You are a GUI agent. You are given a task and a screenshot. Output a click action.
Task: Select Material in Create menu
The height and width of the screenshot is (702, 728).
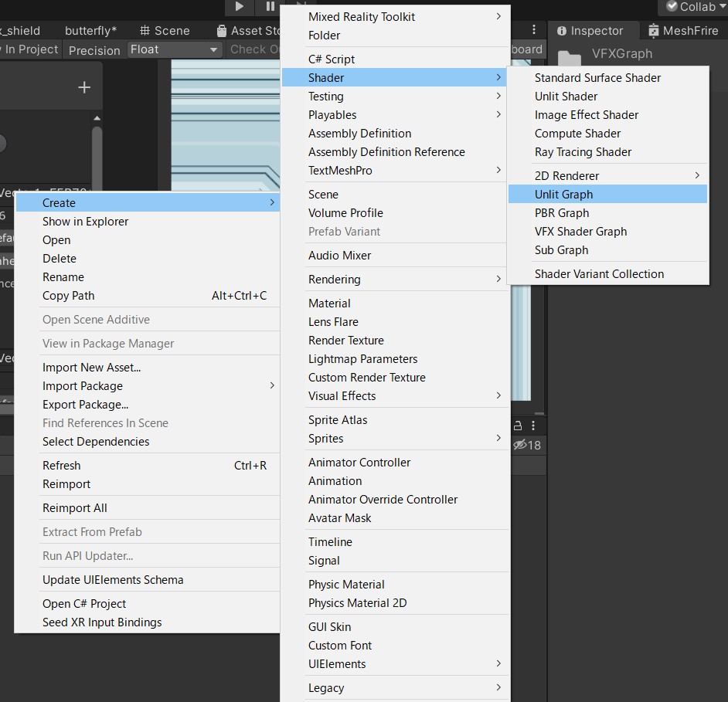pos(396,303)
